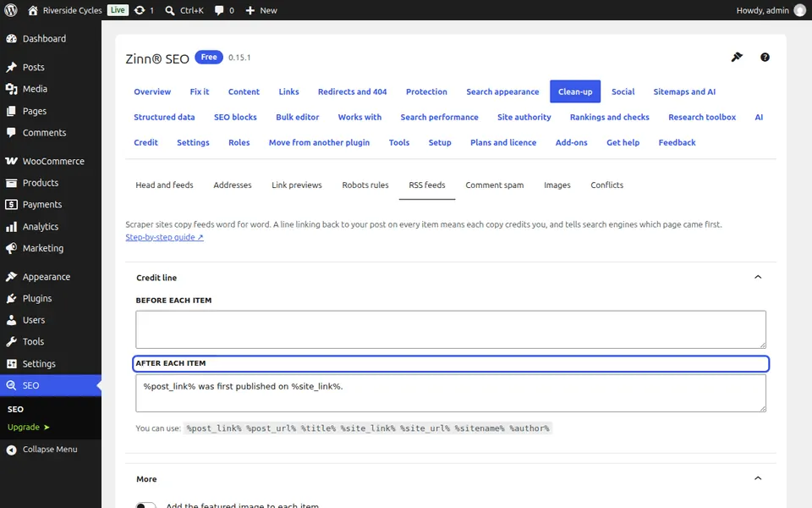Click the Collapse Menu arrow icon
The image size is (812, 508).
tap(11, 450)
